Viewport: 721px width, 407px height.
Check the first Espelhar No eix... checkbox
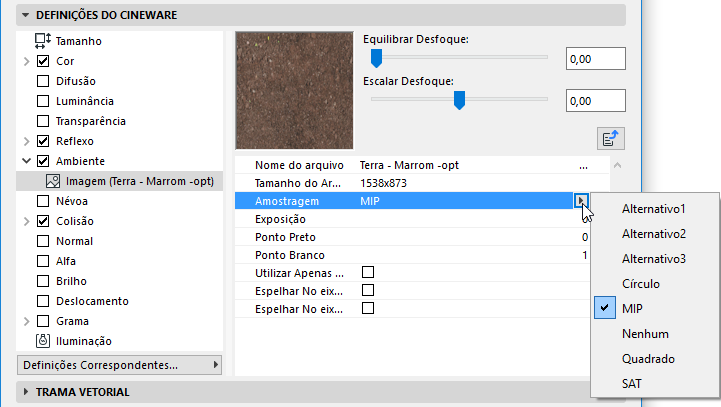(368, 290)
